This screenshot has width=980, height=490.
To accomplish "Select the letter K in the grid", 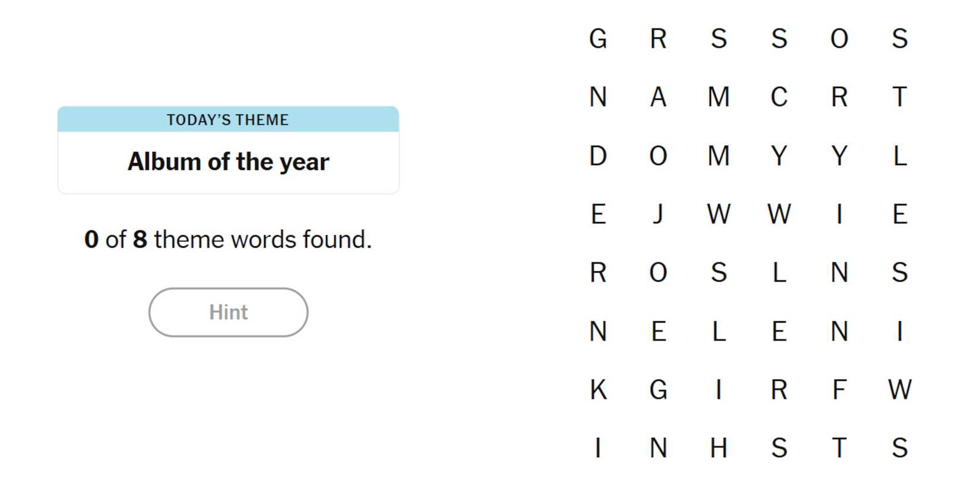I will (598, 390).
